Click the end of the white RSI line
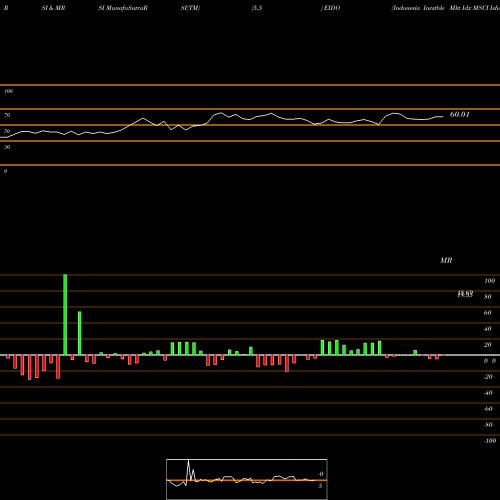The image size is (500, 500). coord(443,117)
